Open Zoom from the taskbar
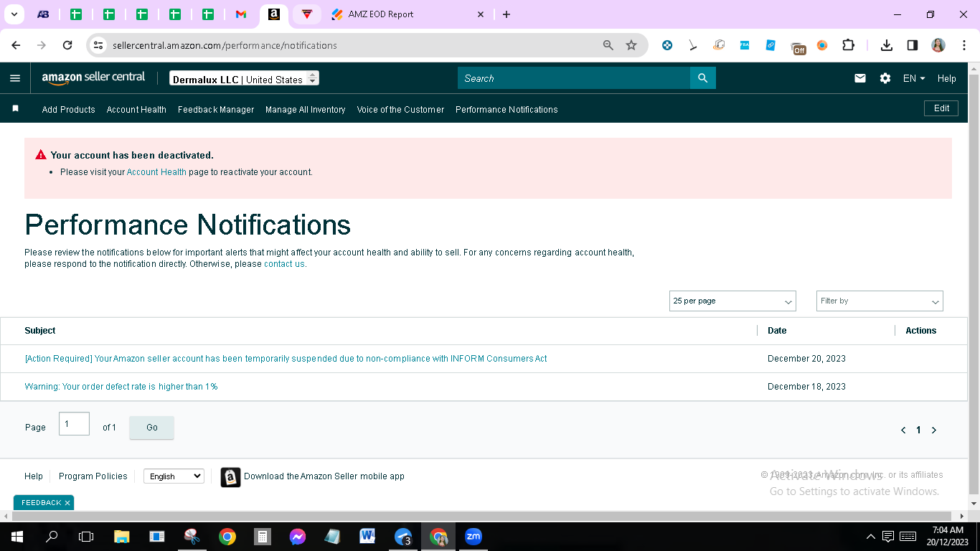The image size is (980, 551). [473, 537]
